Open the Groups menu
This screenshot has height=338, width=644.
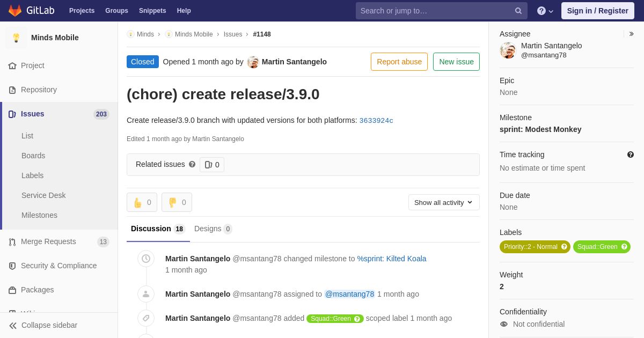[116, 11]
